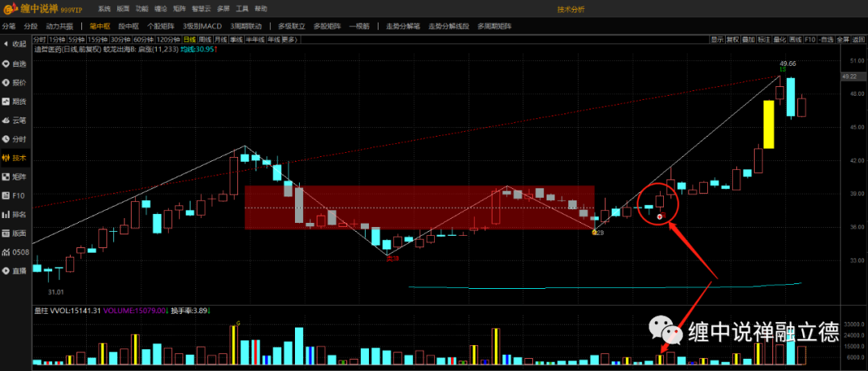Open the 排名 ranking sidebar icon
The width and height of the screenshot is (868, 371).
pyautogui.click(x=15, y=214)
